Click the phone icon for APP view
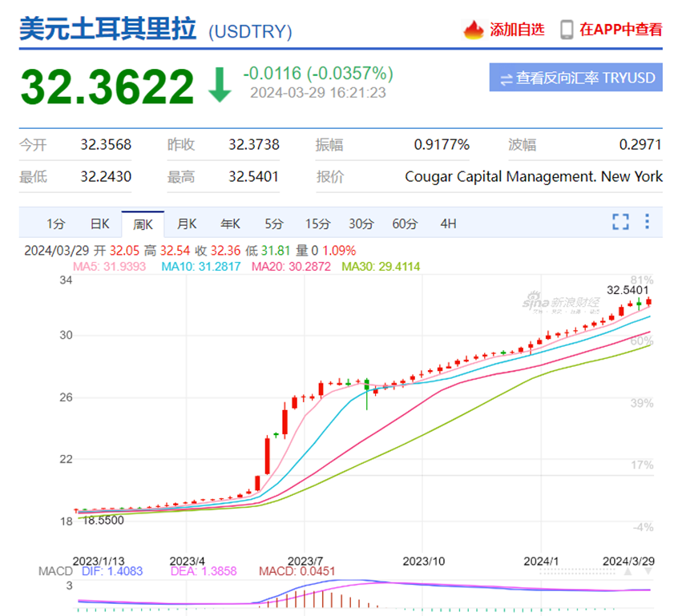 pos(567,30)
